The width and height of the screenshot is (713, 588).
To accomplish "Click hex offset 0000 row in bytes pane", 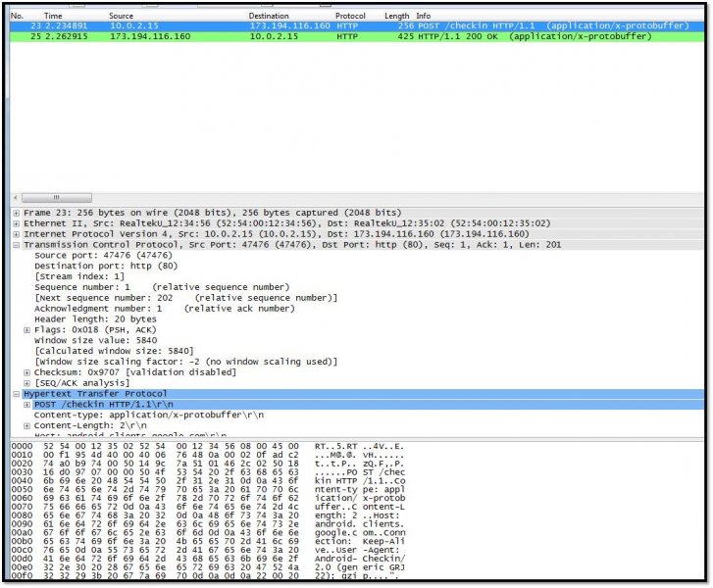I will pos(207,447).
